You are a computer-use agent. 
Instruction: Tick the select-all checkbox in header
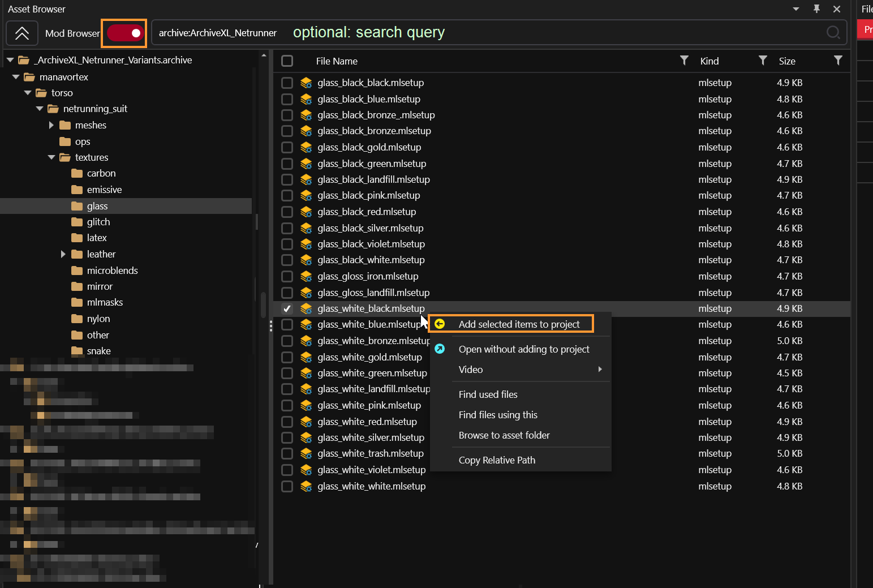(287, 61)
